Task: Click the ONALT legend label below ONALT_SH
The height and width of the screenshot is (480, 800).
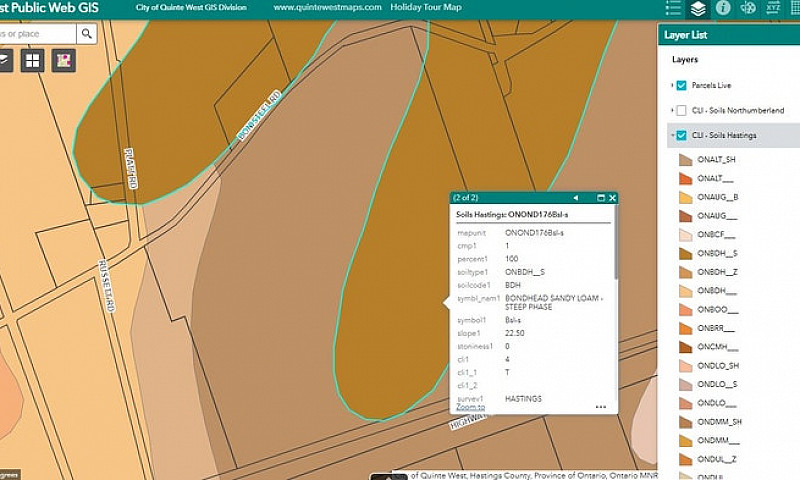Action: point(715,179)
